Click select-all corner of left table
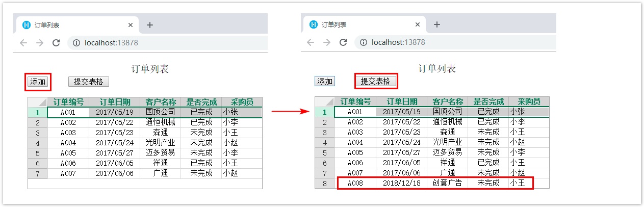The height and width of the screenshot is (207, 644). [x=38, y=102]
